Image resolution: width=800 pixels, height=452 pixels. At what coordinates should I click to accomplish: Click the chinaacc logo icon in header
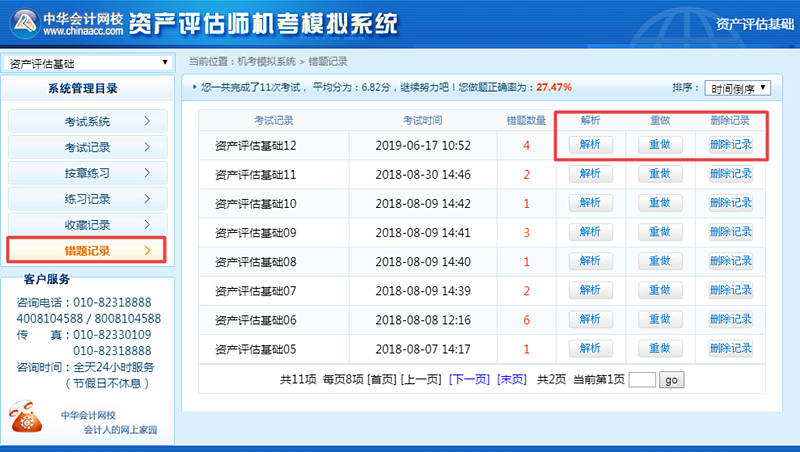(x=24, y=23)
